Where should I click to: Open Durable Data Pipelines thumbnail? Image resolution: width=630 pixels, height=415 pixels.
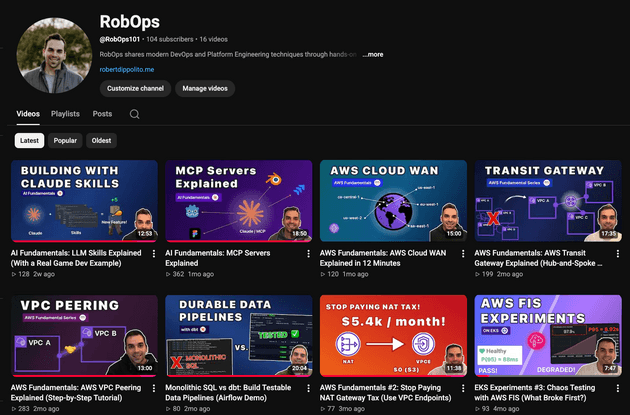point(239,336)
